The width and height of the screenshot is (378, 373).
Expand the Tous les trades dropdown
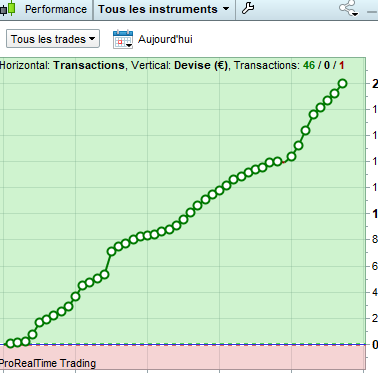pos(53,39)
